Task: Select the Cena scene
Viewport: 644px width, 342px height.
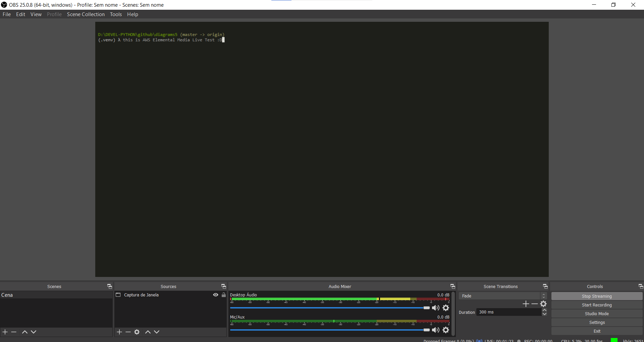Action: pos(56,295)
